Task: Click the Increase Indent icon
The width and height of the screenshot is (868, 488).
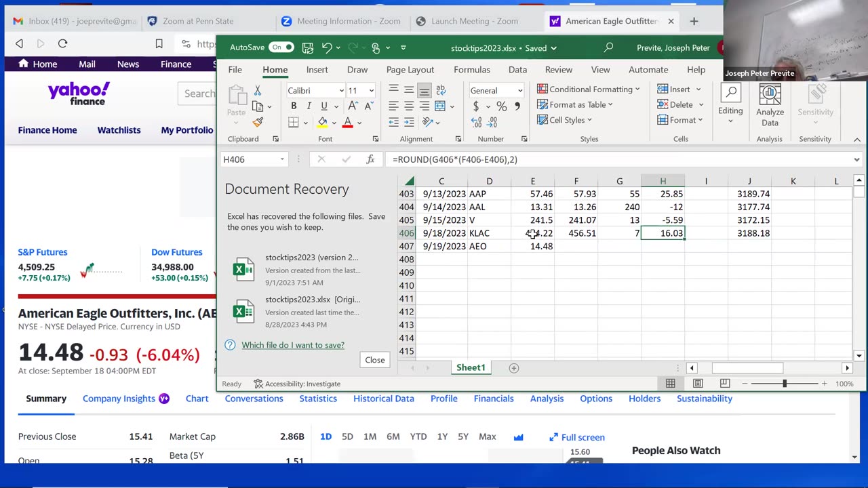Action: pyautogui.click(x=409, y=123)
